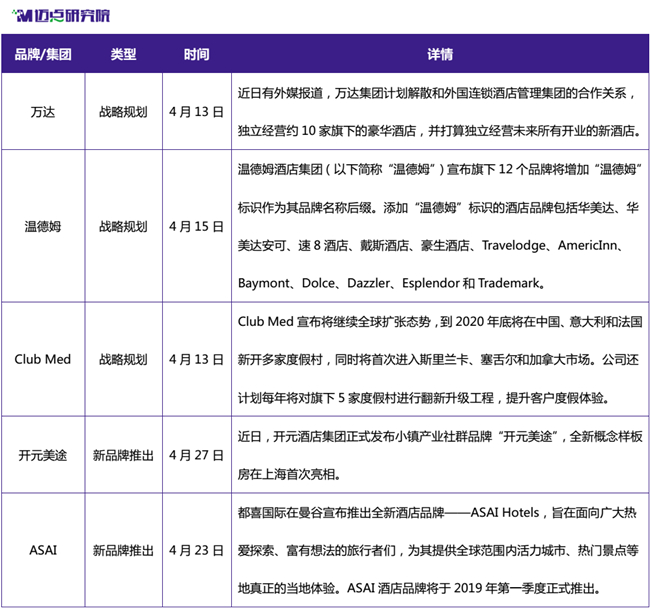Select the 详情 column header
Image resolution: width=650 pixels, height=608 pixels.
click(x=440, y=54)
